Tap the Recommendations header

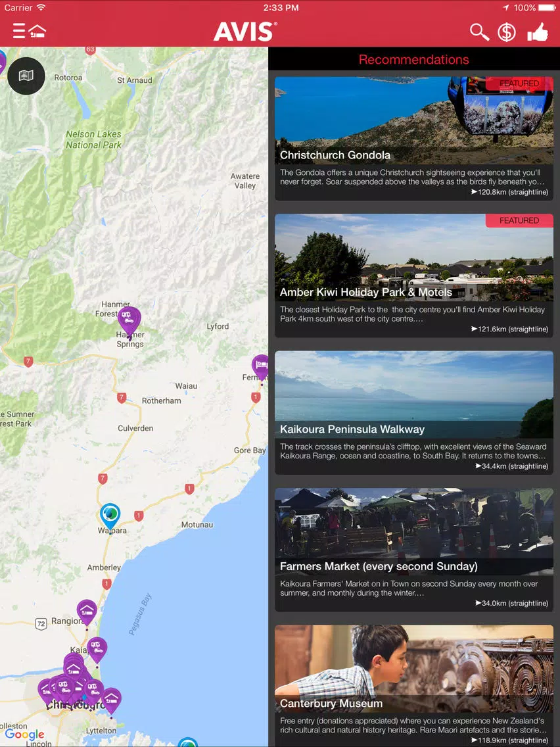(414, 60)
